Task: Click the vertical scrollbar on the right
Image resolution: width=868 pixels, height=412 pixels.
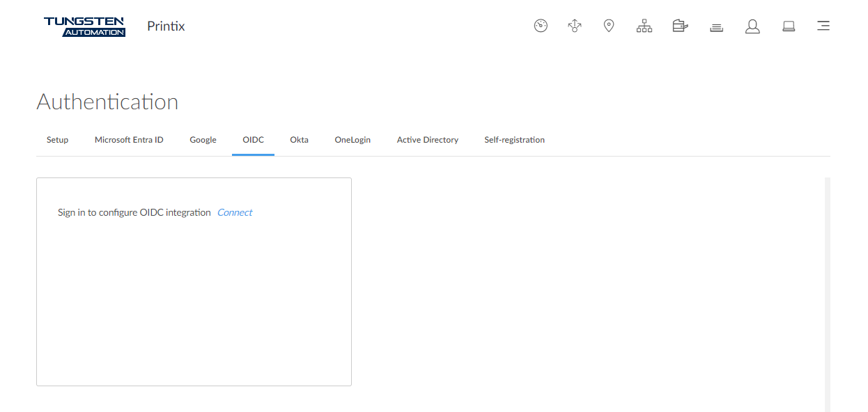Action: (827, 292)
